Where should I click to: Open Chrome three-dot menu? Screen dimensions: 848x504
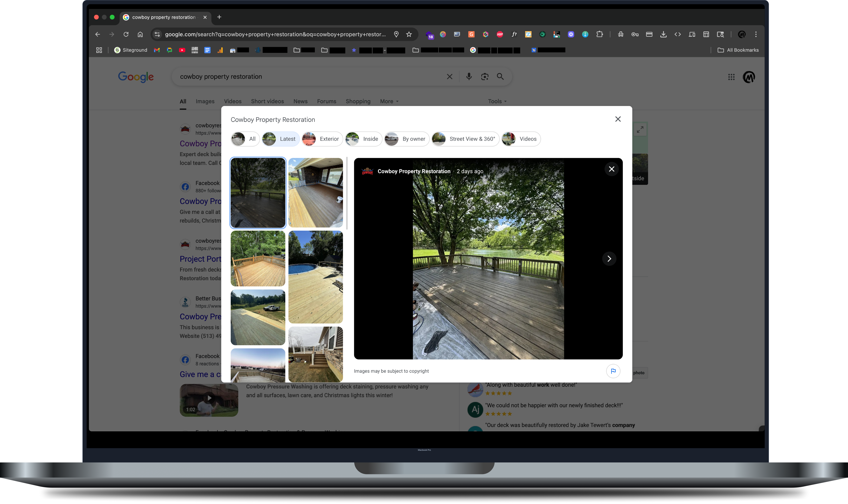756,34
